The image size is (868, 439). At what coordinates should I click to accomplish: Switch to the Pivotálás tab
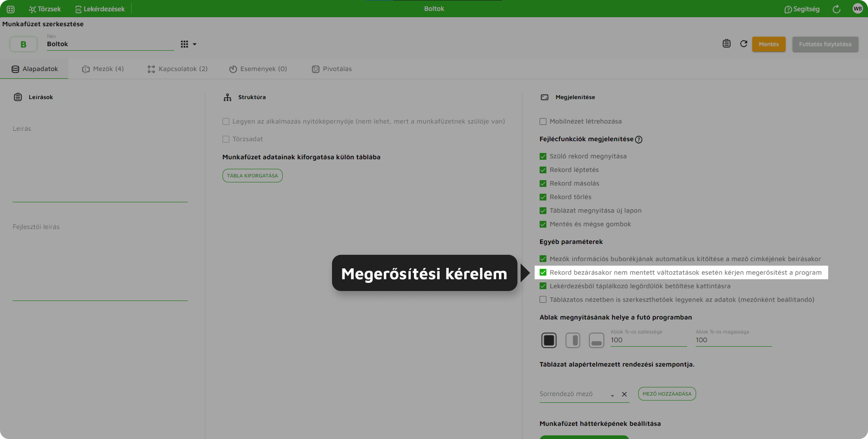332,69
